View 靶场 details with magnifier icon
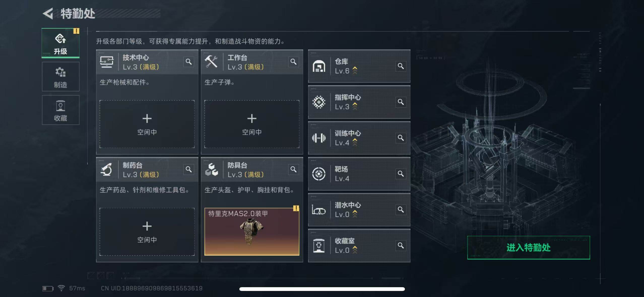644x297 pixels. (401, 174)
